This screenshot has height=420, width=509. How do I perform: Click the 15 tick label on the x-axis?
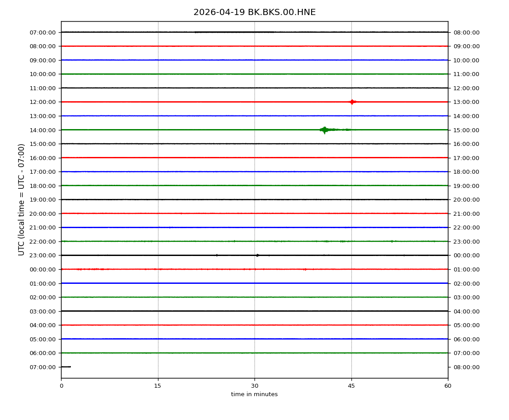click(158, 386)
